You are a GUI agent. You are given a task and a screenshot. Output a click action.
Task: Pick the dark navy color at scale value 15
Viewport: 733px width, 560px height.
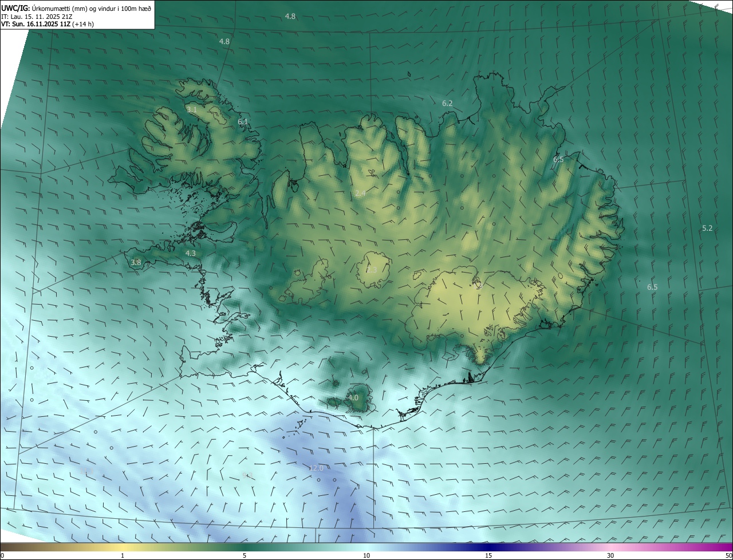pos(488,547)
